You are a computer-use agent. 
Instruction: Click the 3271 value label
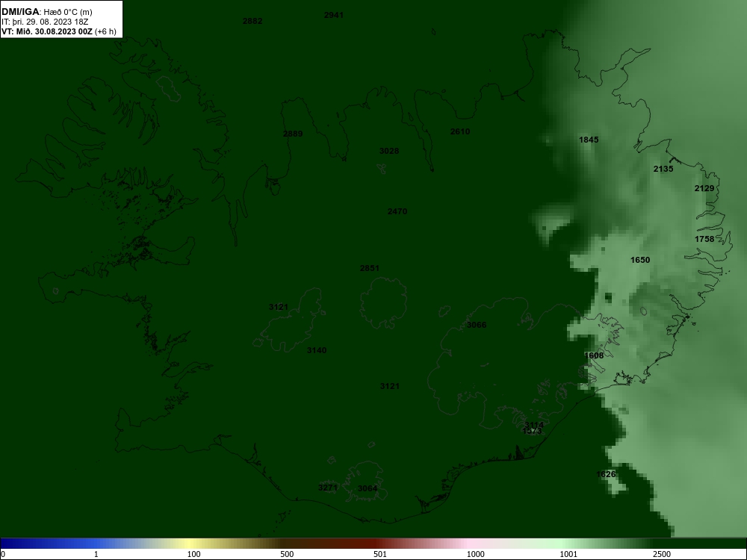pos(328,488)
